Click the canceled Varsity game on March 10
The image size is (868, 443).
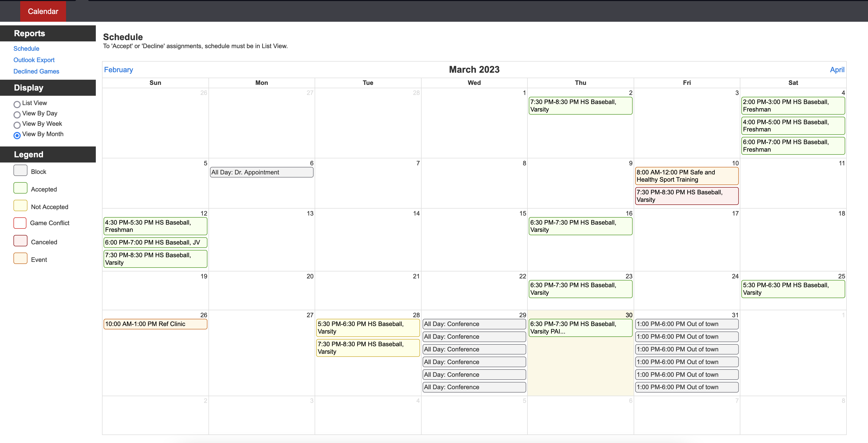686,196
